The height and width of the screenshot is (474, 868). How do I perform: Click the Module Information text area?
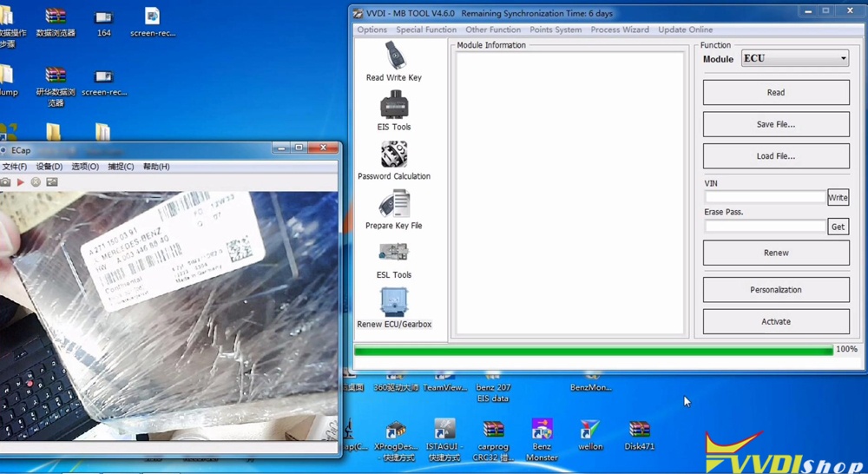tap(569, 193)
